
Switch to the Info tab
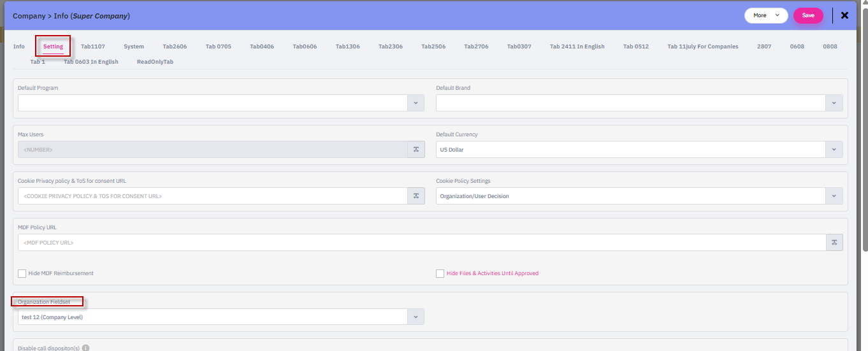(19, 47)
